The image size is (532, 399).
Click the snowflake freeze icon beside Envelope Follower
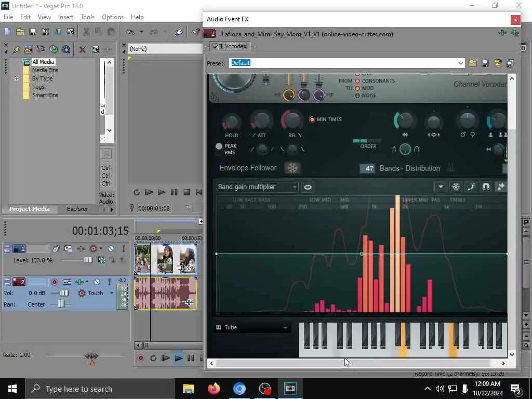(x=292, y=168)
